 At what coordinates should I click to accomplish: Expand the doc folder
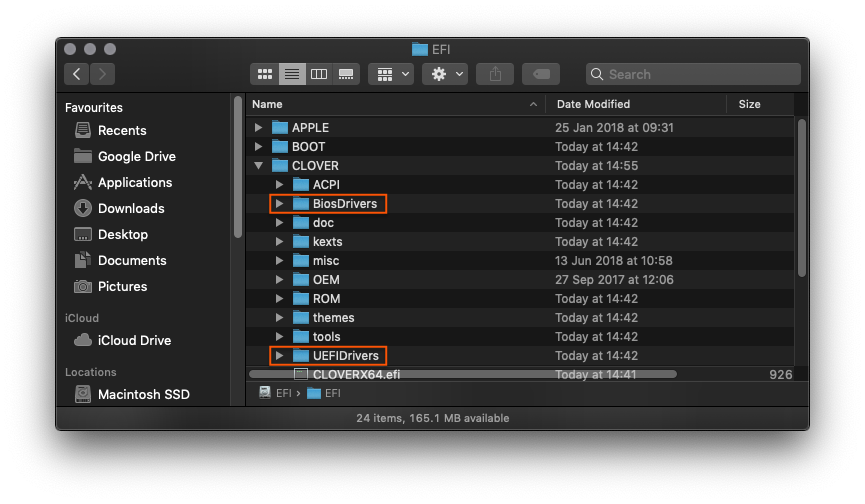pyautogui.click(x=279, y=223)
